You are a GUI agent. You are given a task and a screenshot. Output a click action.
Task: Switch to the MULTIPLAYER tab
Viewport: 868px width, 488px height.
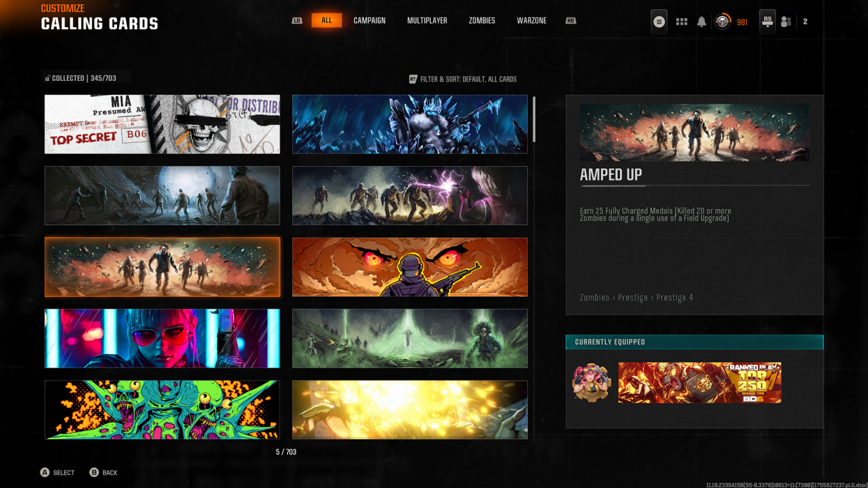[427, 21]
